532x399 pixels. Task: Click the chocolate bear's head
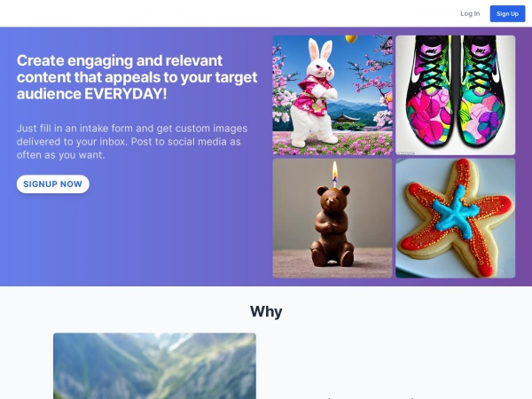pyautogui.click(x=329, y=199)
